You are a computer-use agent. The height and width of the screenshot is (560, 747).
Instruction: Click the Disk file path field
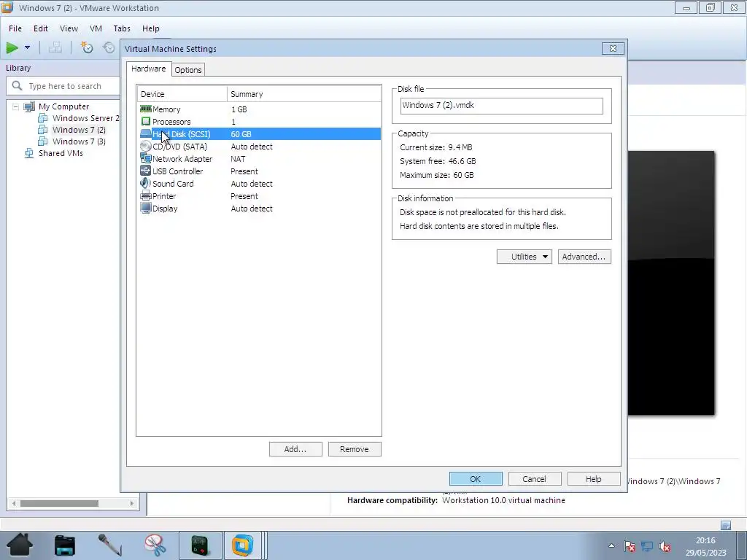[x=502, y=106]
